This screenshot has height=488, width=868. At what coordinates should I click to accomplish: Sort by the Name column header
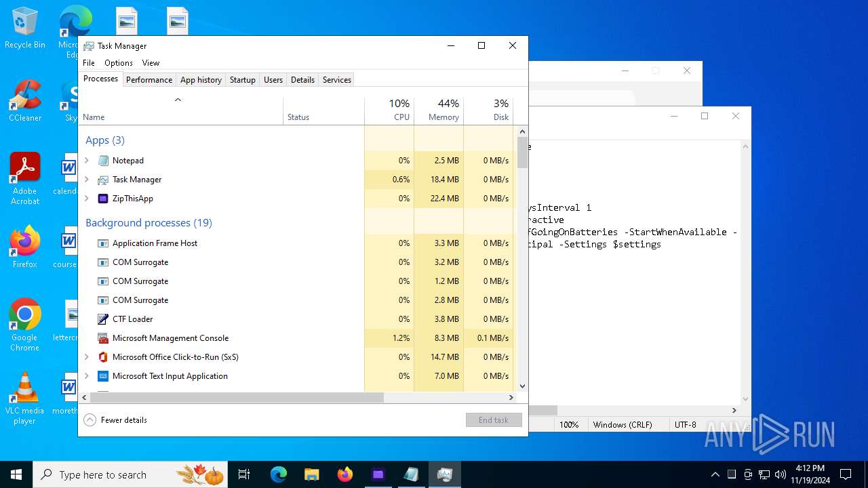point(180,111)
